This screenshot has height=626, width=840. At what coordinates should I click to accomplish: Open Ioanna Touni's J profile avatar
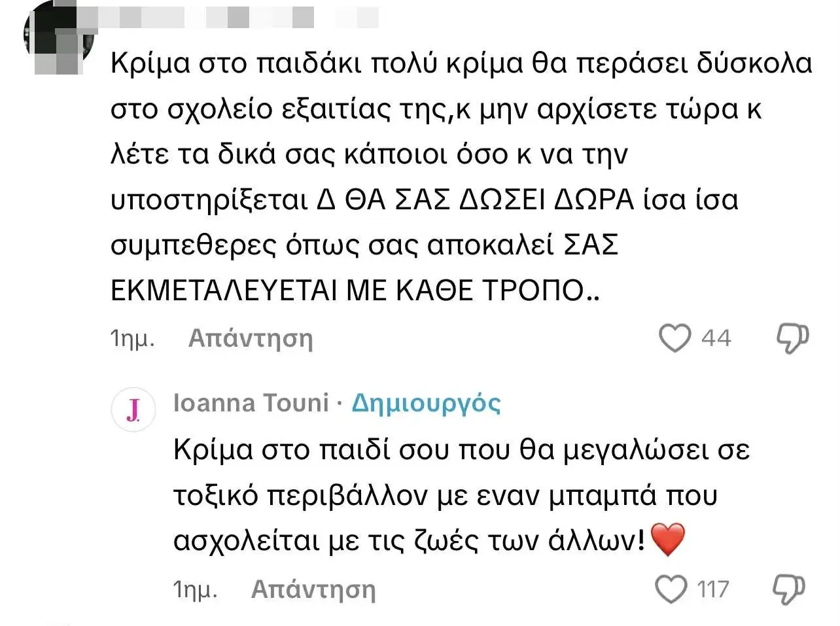click(133, 409)
